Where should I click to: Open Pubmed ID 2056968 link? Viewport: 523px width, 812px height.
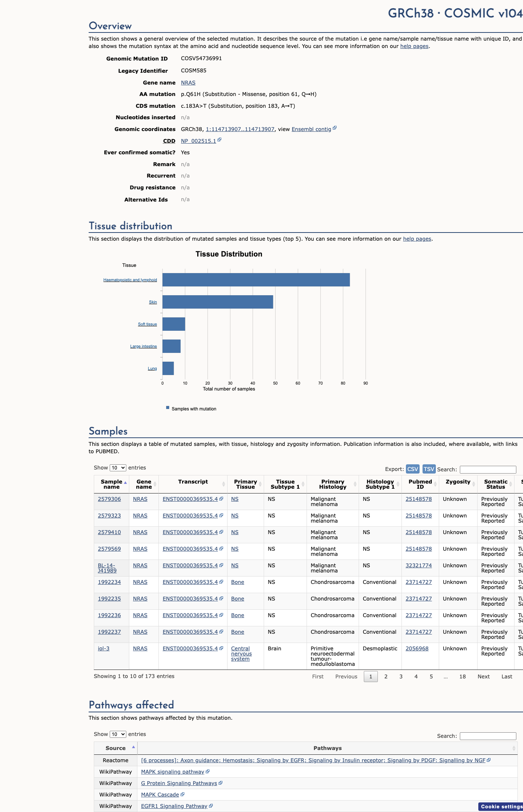[417, 648]
